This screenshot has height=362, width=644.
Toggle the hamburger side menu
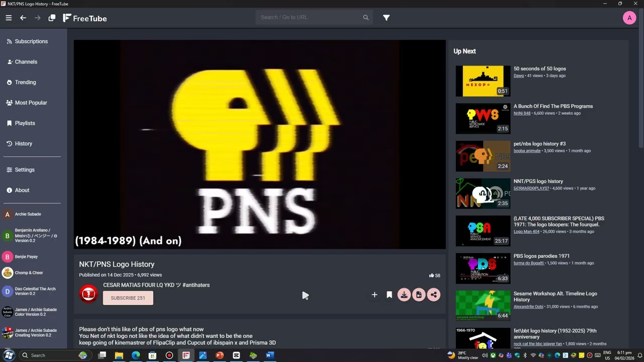click(9, 18)
